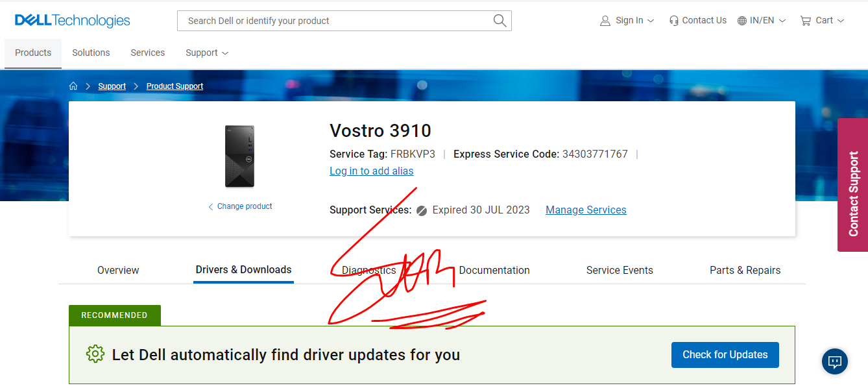Click Log in to add alias
868x390 pixels.
tap(372, 171)
